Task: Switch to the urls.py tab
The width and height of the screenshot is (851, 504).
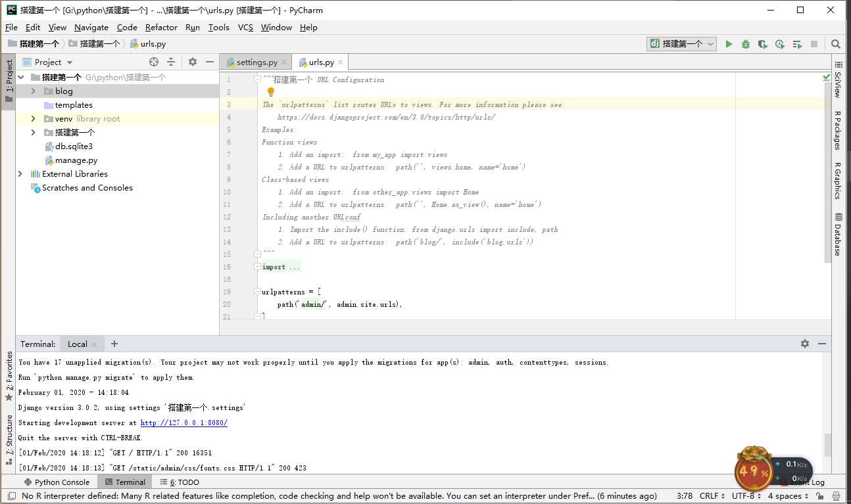Action: pyautogui.click(x=321, y=62)
